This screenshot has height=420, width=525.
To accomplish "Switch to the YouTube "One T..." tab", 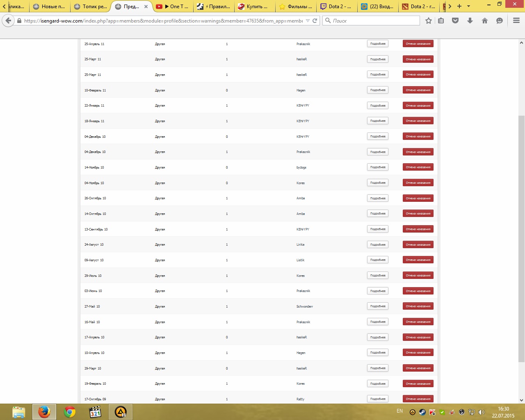I will click(x=172, y=6).
